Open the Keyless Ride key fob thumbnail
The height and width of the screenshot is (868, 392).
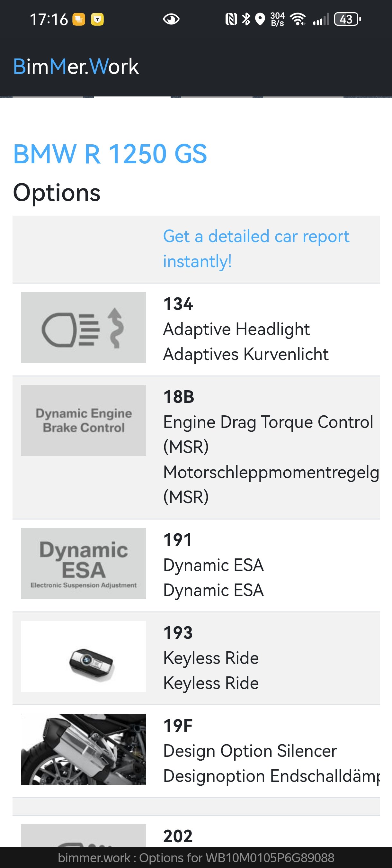point(84,656)
